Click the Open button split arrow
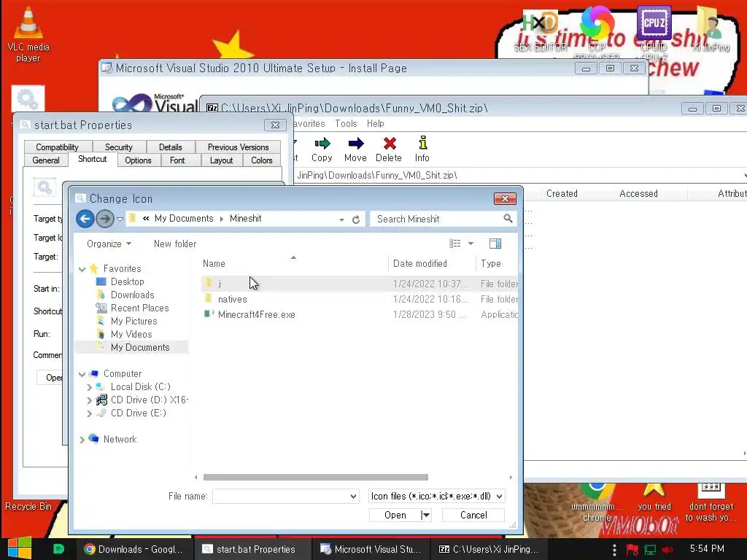Screen dimensions: 747x560 pos(426,516)
